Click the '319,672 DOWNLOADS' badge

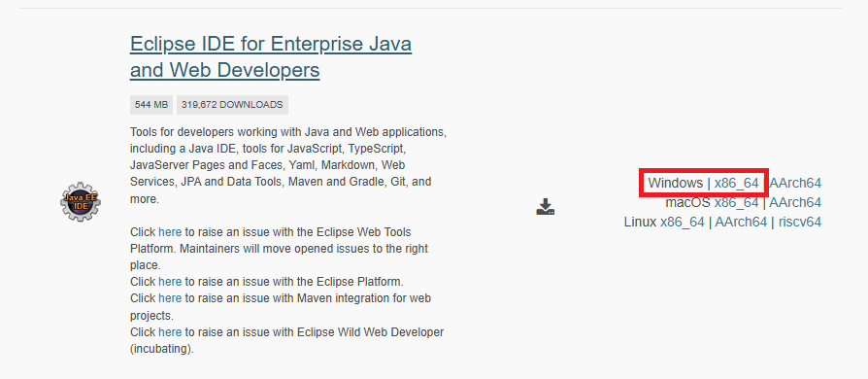click(x=232, y=105)
